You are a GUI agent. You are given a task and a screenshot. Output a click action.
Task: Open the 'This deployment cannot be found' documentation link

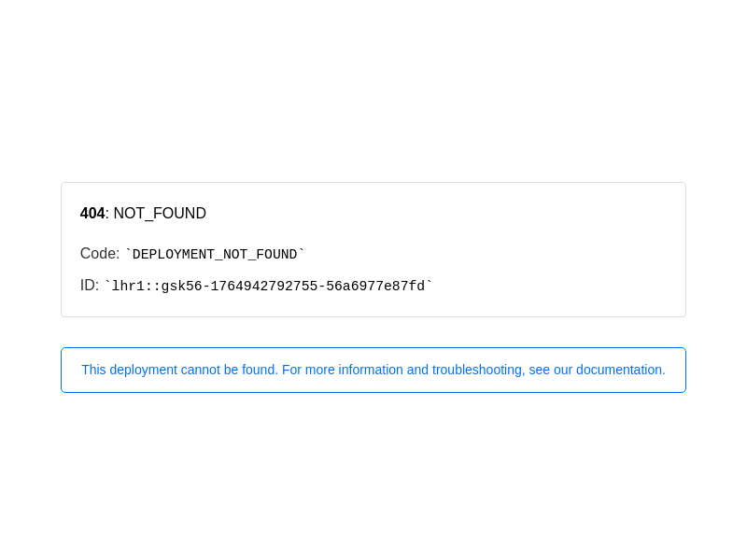tap(373, 370)
